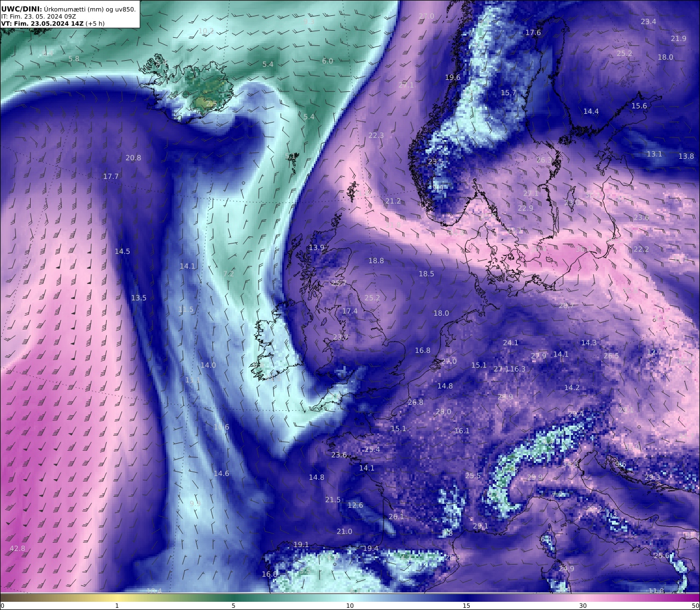Viewport: 700px width, 610px height.
Task: Click the 20.8 value label
Action: click(x=133, y=158)
